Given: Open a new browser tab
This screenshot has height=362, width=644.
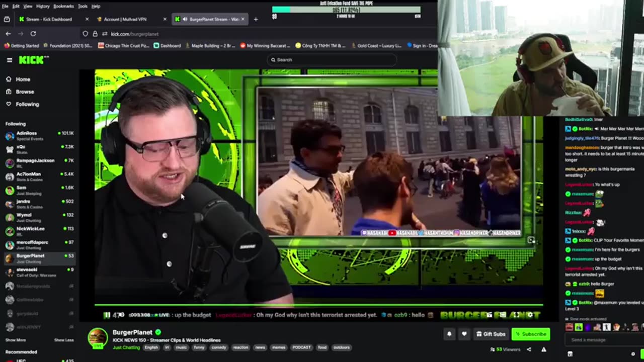Looking at the screenshot, I should tap(256, 19).
